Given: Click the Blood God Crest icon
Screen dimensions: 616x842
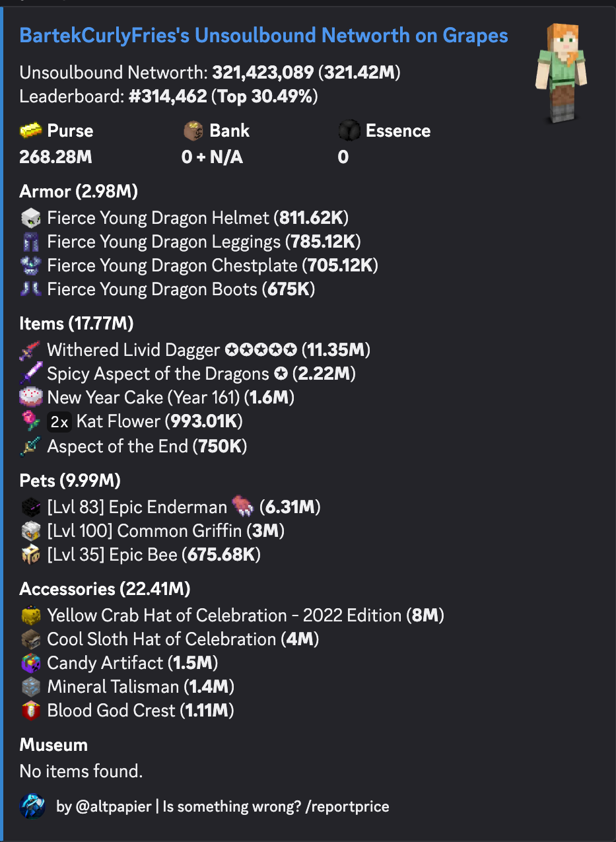Looking at the screenshot, I should pos(31,711).
